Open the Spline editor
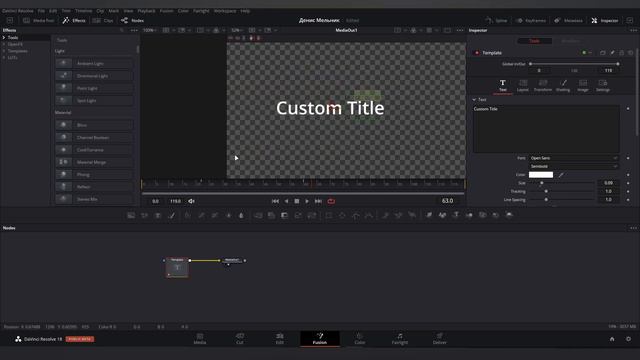This screenshot has width=640, height=360. point(496,20)
